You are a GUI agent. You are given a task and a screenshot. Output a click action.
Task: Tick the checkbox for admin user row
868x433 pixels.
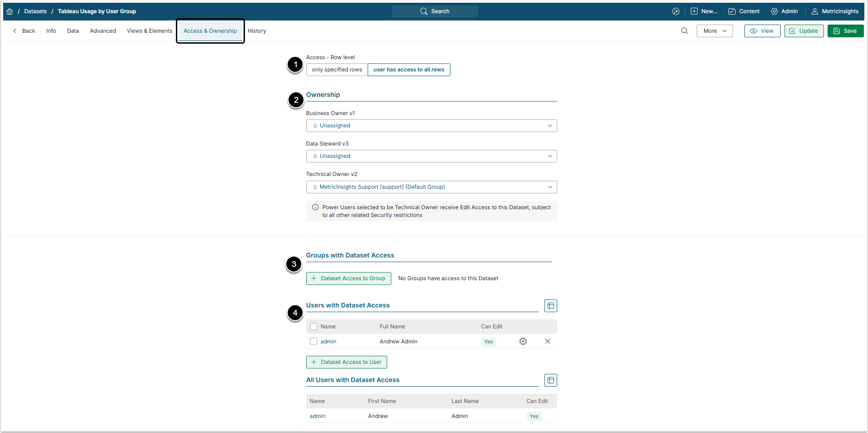coord(314,342)
